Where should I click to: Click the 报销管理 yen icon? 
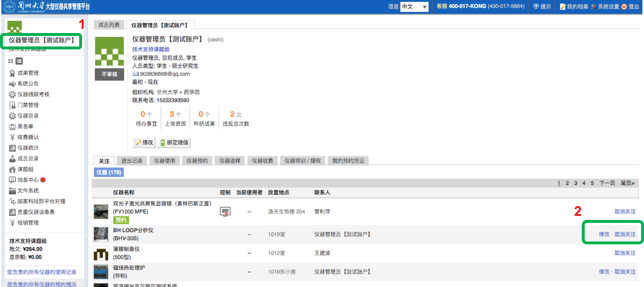[x=12, y=223]
